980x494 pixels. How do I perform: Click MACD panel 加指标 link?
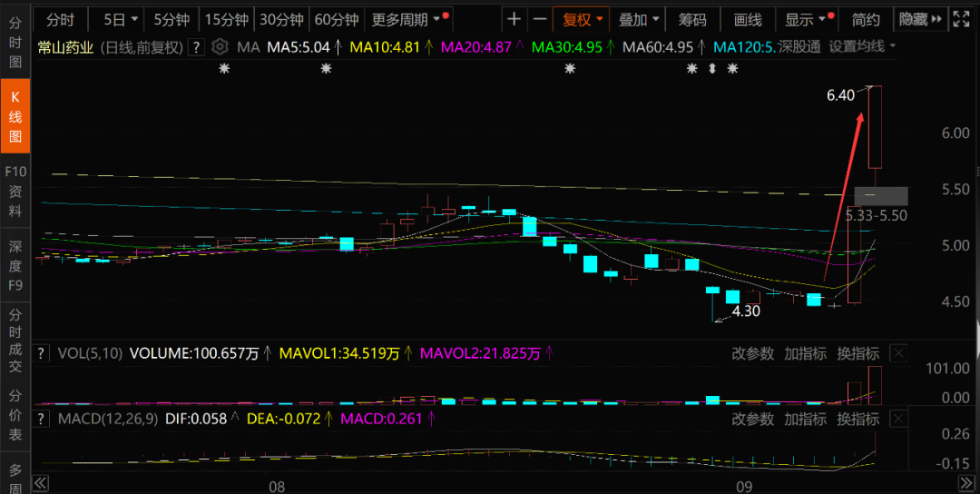(x=805, y=419)
